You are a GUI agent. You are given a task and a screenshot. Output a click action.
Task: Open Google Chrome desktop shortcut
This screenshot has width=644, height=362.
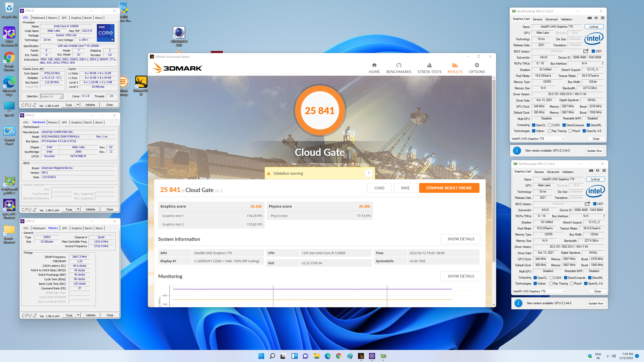[9, 62]
